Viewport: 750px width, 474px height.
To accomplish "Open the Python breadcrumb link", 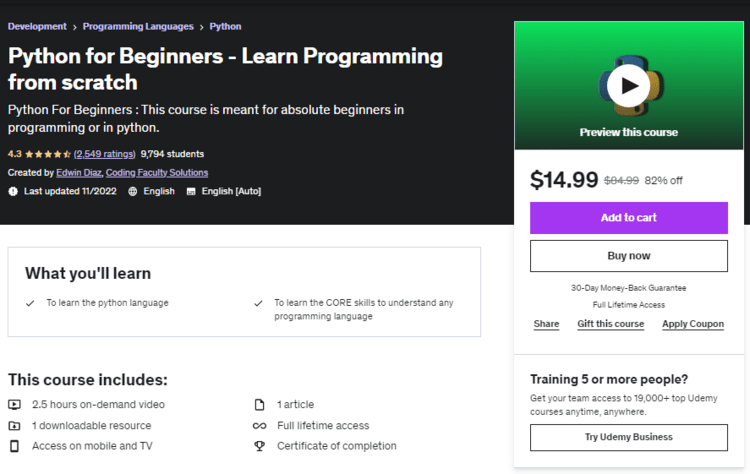I will tap(225, 26).
